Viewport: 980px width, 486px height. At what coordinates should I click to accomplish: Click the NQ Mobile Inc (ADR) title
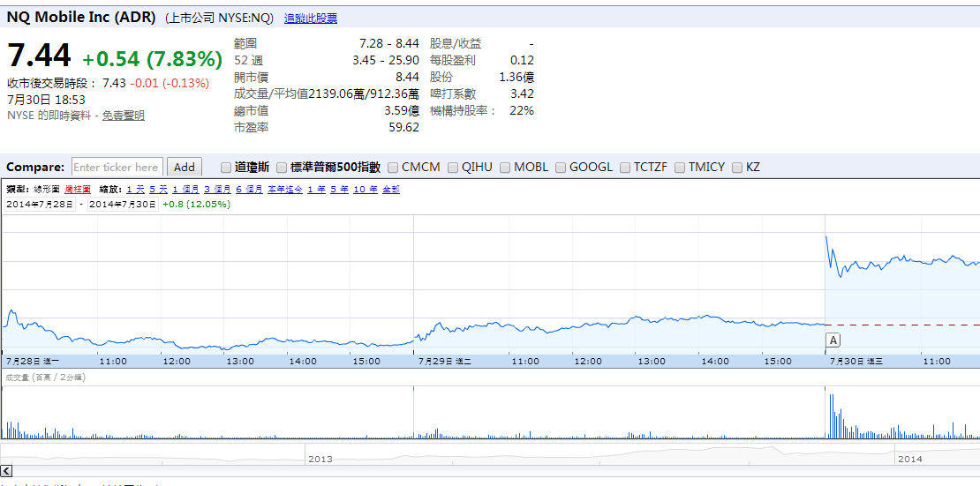pyautogui.click(x=80, y=18)
